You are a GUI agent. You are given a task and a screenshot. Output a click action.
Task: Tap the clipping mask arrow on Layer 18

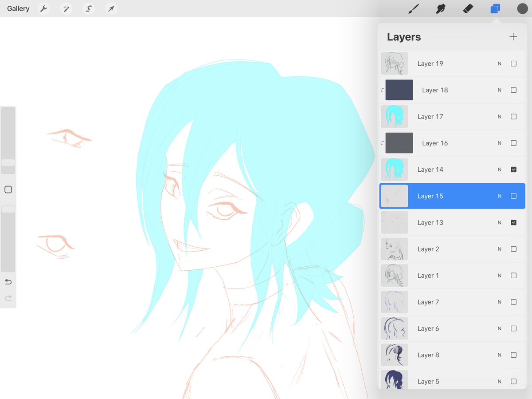click(x=383, y=90)
